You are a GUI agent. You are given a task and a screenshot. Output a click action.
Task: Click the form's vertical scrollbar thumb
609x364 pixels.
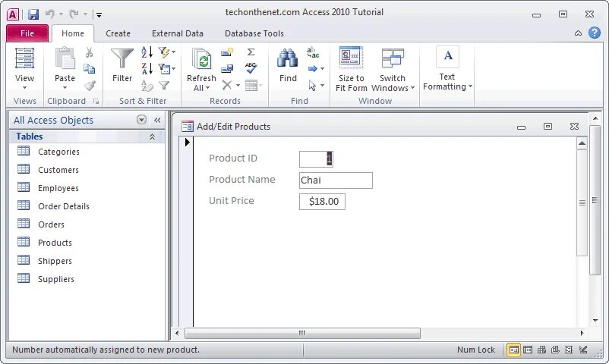(582, 202)
